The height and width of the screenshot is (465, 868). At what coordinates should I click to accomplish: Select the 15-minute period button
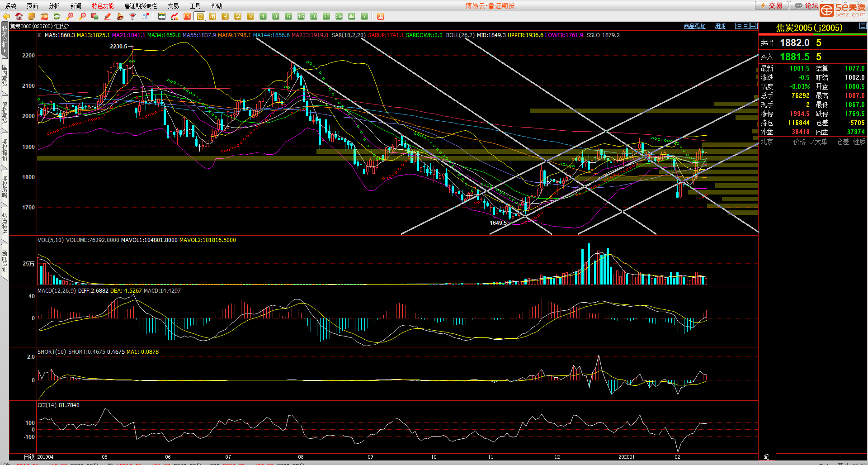pos(301,16)
